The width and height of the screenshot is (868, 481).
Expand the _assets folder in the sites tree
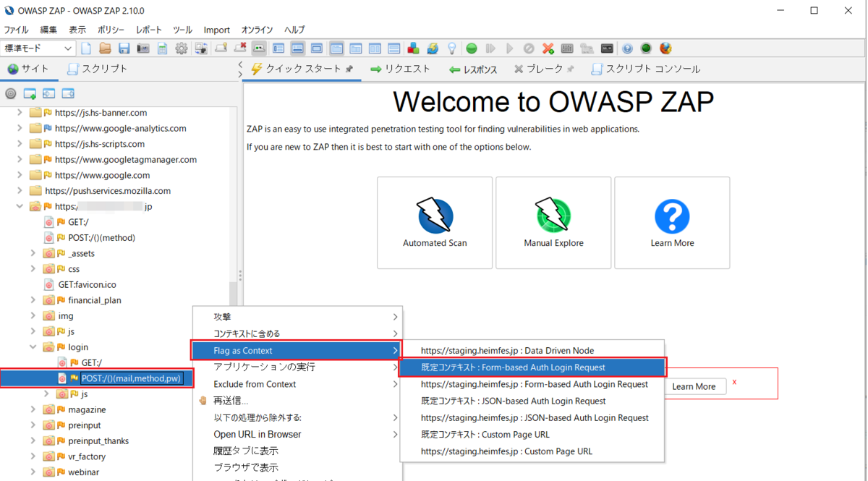point(33,253)
